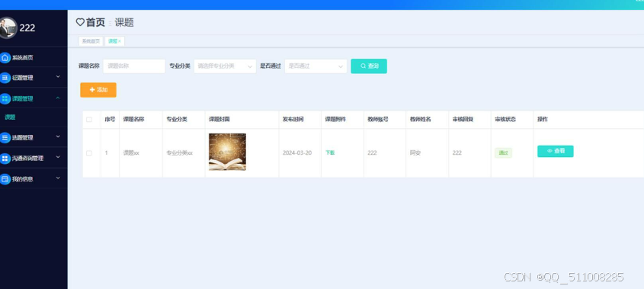Select the 课题 submenu item
Viewport: 644px width, 289px height.
[x=34, y=117]
